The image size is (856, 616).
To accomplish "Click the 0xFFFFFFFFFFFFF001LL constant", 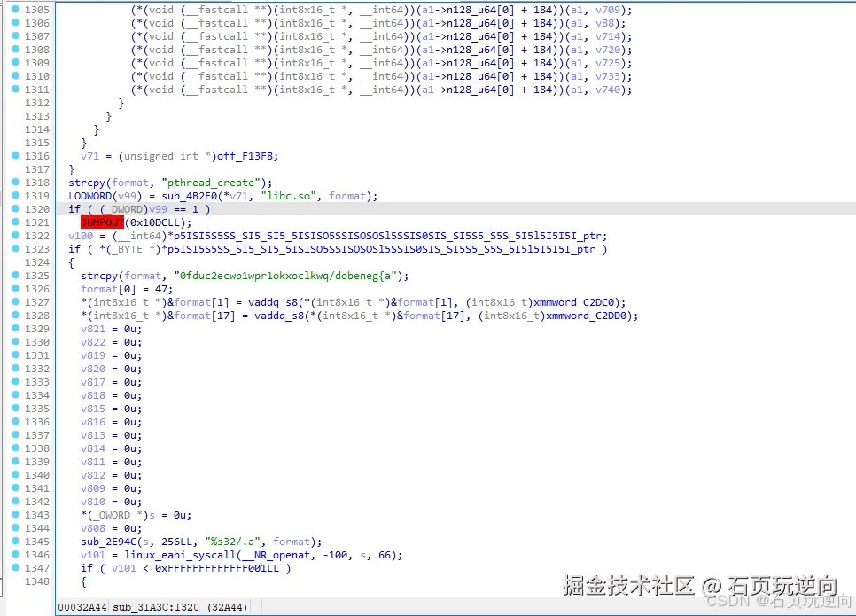I will point(217,568).
